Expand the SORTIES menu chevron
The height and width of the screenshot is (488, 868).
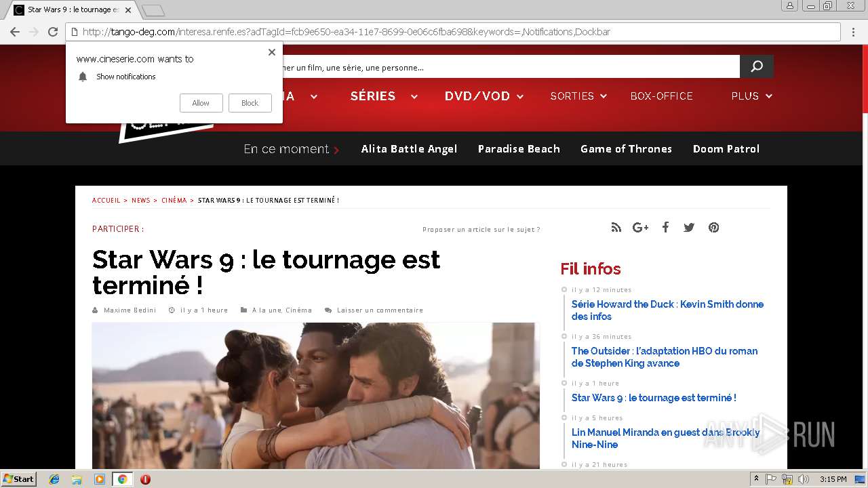click(x=604, y=97)
